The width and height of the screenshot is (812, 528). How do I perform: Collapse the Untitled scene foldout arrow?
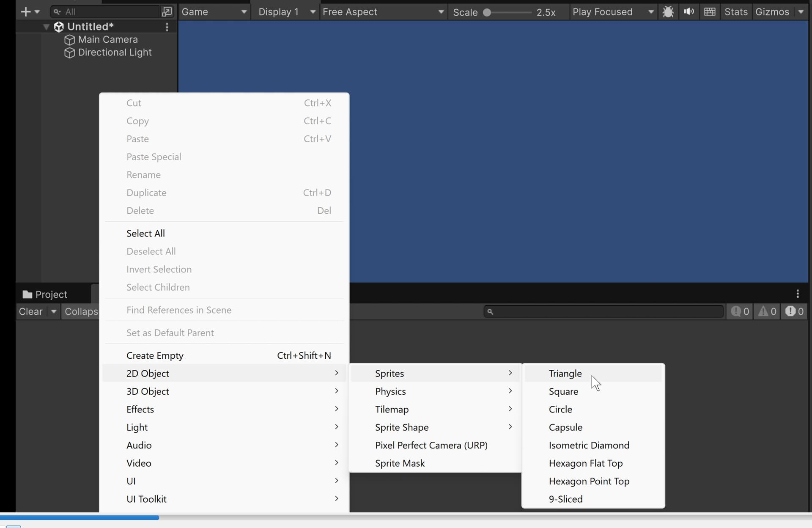47,27
